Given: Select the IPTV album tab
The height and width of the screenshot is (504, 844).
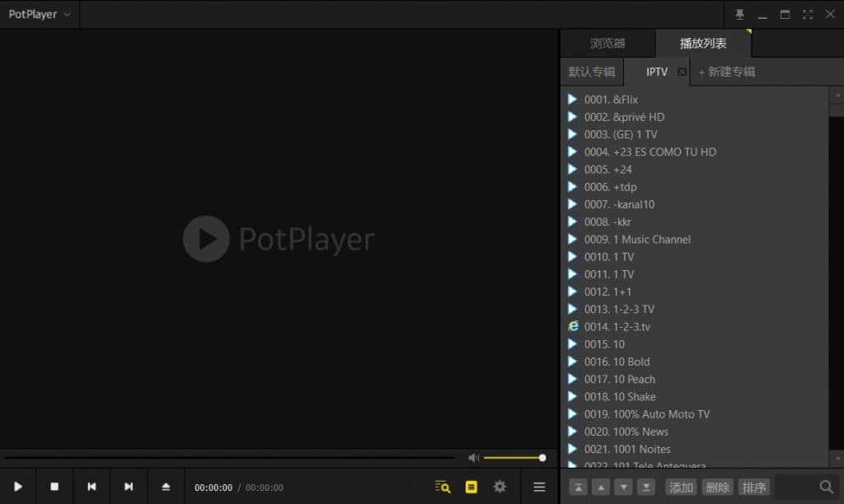Looking at the screenshot, I should pos(657,72).
